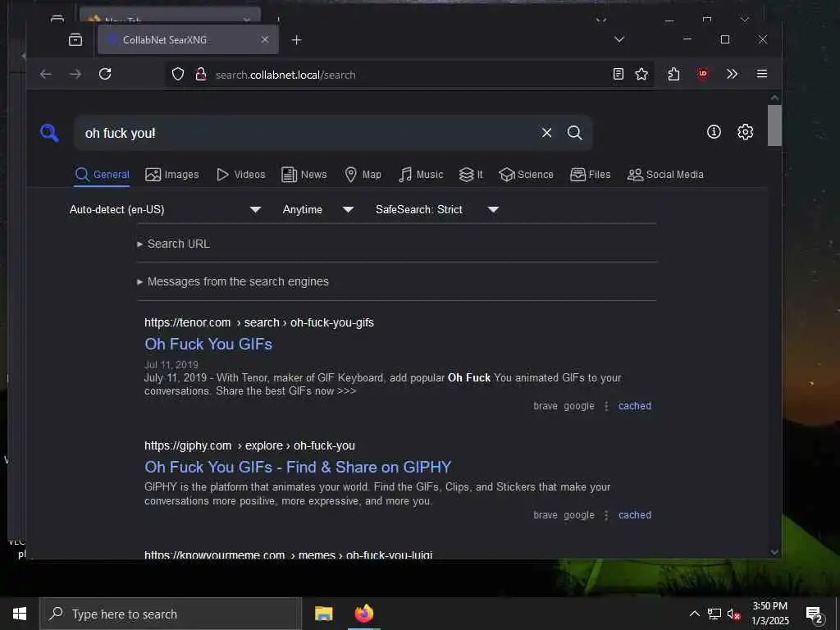Open volume tray icon
840x630 pixels.
coord(733,614)
